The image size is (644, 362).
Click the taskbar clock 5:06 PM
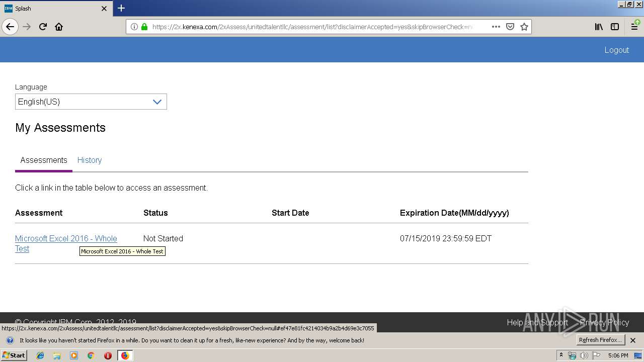point(618,355)
